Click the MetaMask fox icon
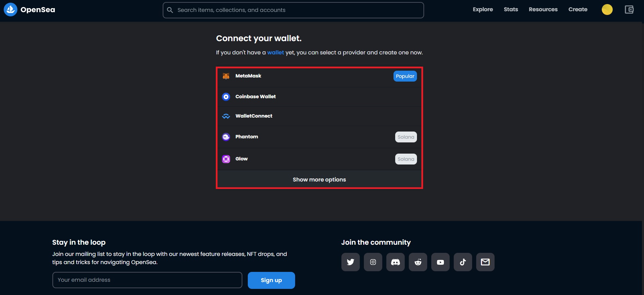Screen dimensions: 644x295 pos(226,76)
